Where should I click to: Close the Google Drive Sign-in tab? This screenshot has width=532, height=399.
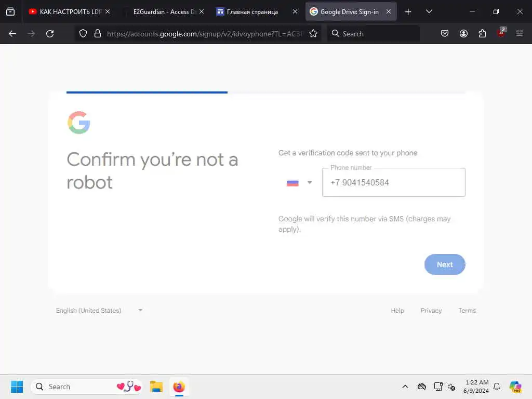(389, 11)
